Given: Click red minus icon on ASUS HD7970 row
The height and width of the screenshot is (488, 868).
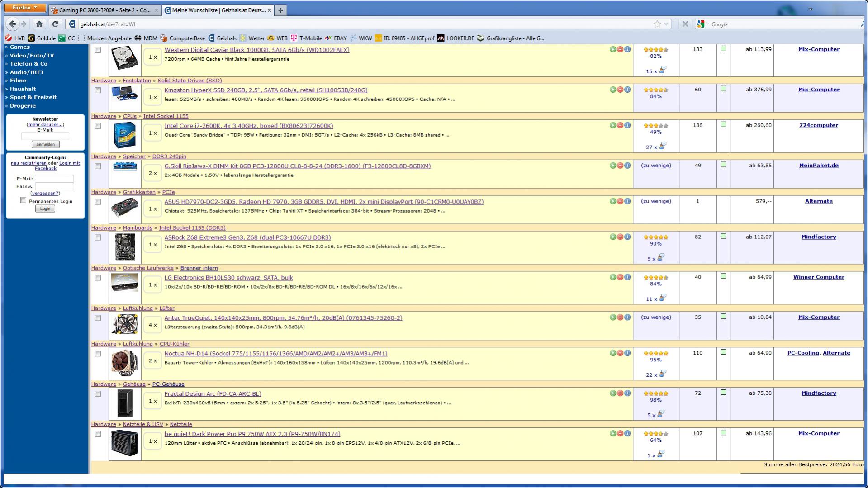Looking at the screenshot, I should (620, 201).
